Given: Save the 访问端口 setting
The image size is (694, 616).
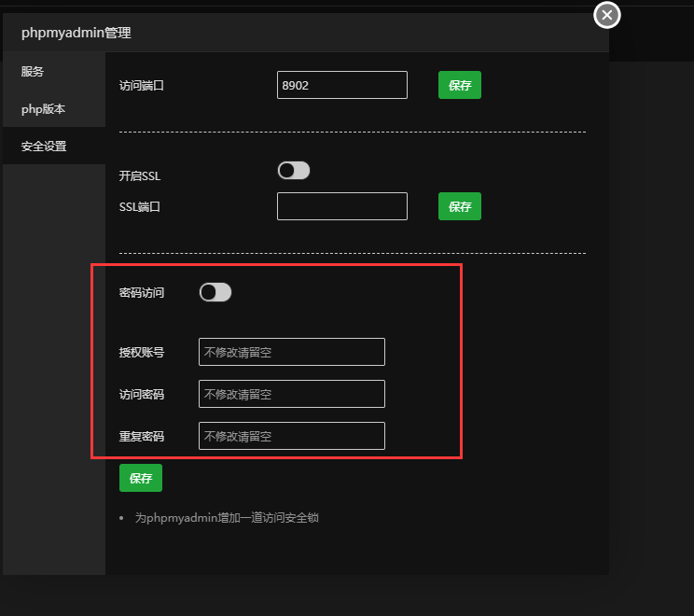Looking at the screenshot, I should [460, 85].
